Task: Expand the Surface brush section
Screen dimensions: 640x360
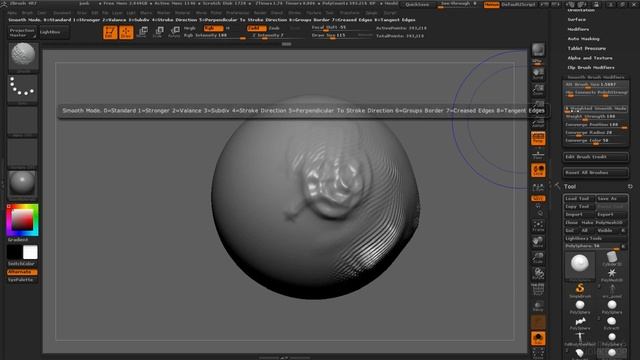Action: coord(577,19)
